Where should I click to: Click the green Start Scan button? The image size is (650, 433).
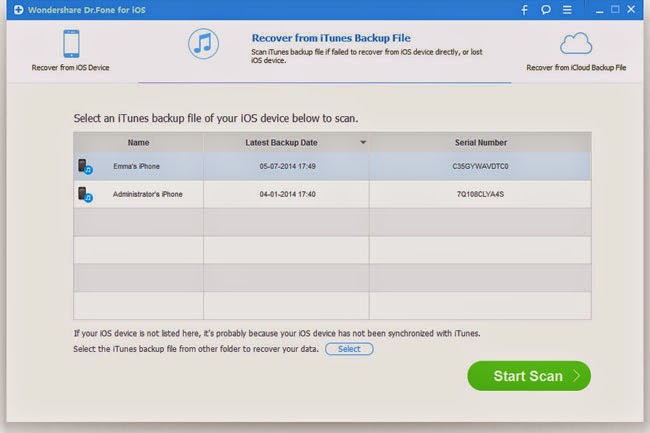529,376
